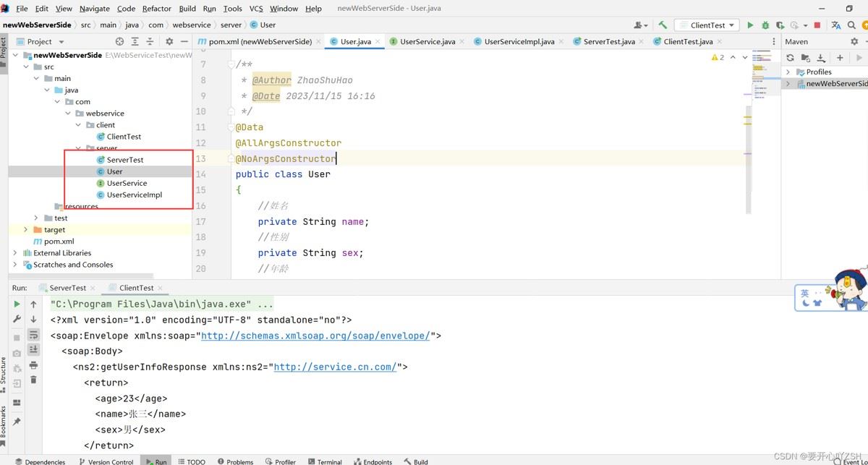Screen dimensions: 868x465
Task: Open the Refactor menu
Action: [156, 9]
